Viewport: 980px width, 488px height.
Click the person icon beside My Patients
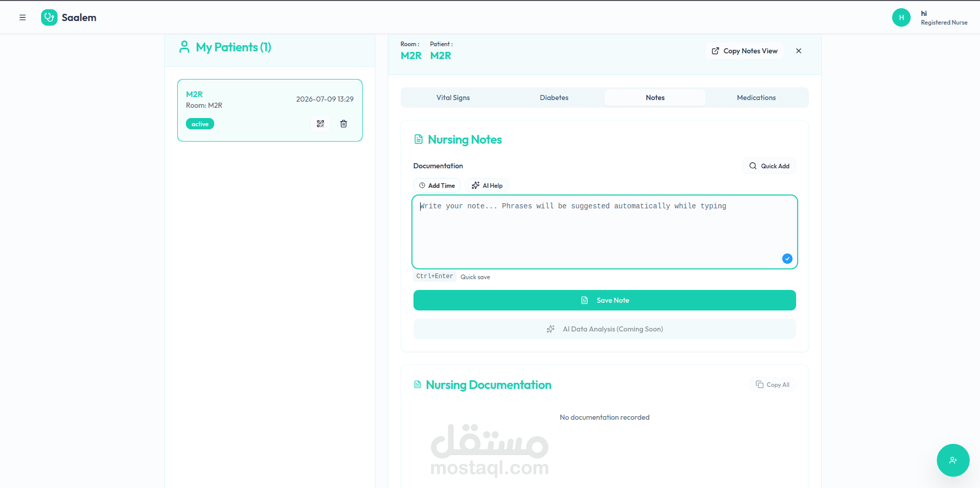(x=184, y=47)
